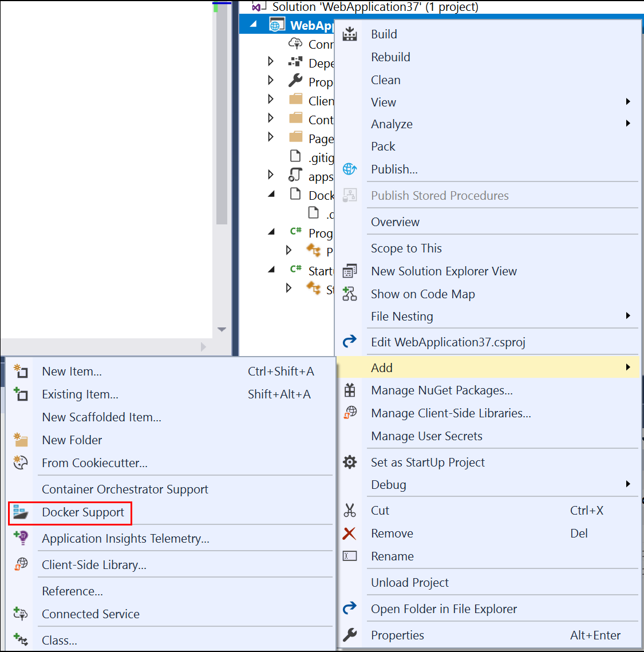The height and width of the screenshot is (652, 644).
Task: Click the Cut scissors icon
Action: pos(350,509)
